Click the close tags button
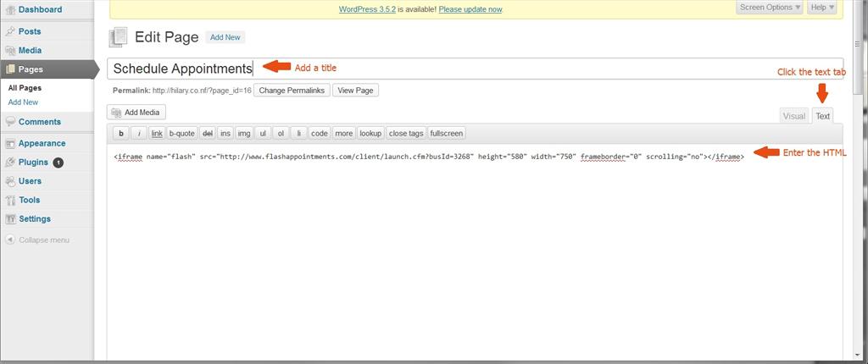Image resolution: width=868 pixels, height=364 pixels. pos(406,133)
